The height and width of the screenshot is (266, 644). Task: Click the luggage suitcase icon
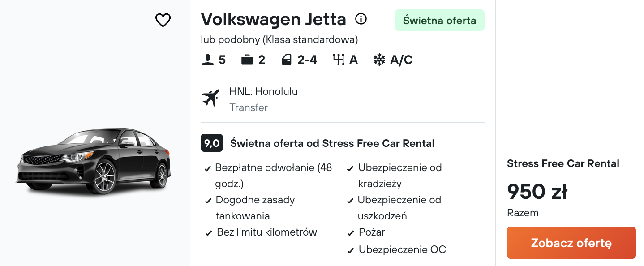tap(247, 60)
